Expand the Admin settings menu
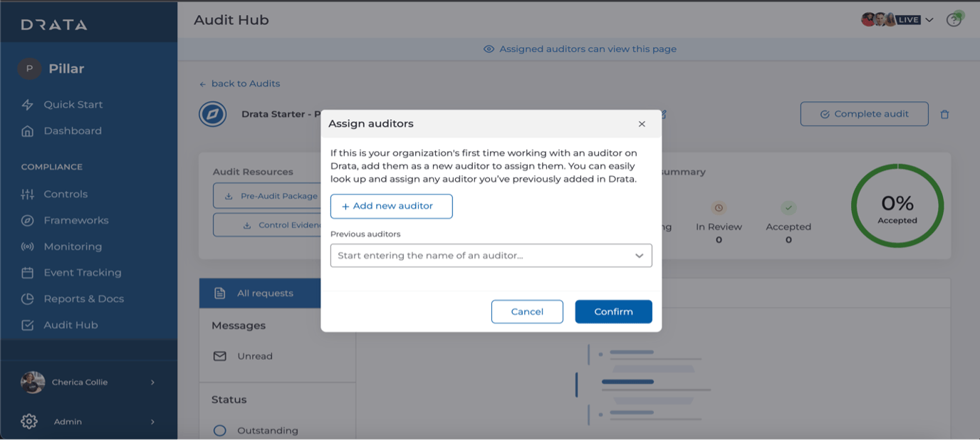 (x=152, y=422)
